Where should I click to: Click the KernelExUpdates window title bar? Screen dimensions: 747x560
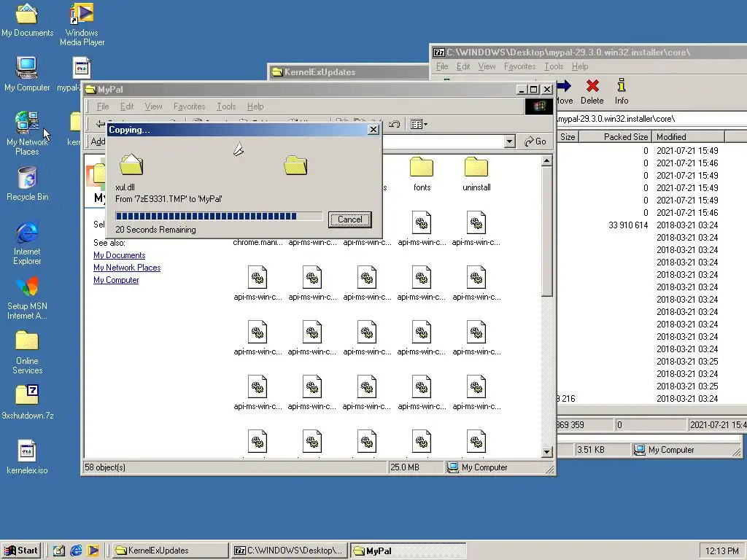click(x=349, y=72)
